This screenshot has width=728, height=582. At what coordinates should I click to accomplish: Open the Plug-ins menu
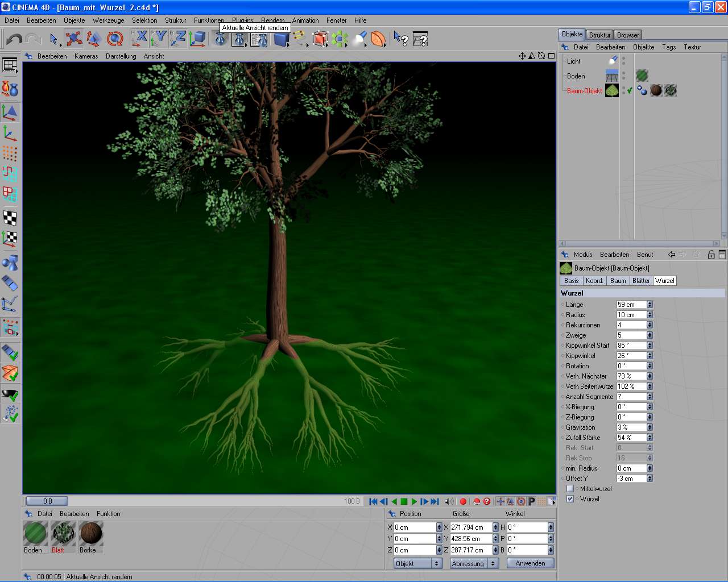coord(242,20)
